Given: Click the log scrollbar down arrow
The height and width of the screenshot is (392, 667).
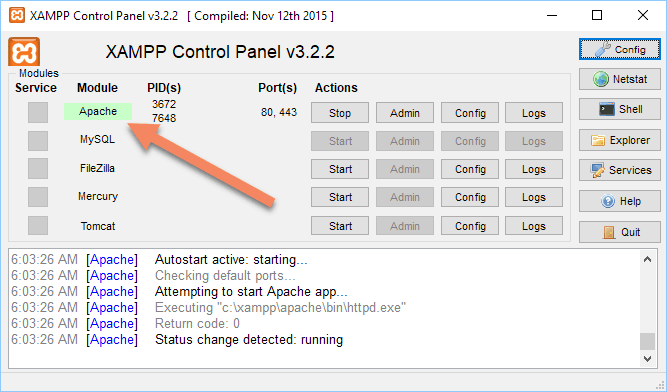Looking at the screenshot, I should (x=647, y=359).
